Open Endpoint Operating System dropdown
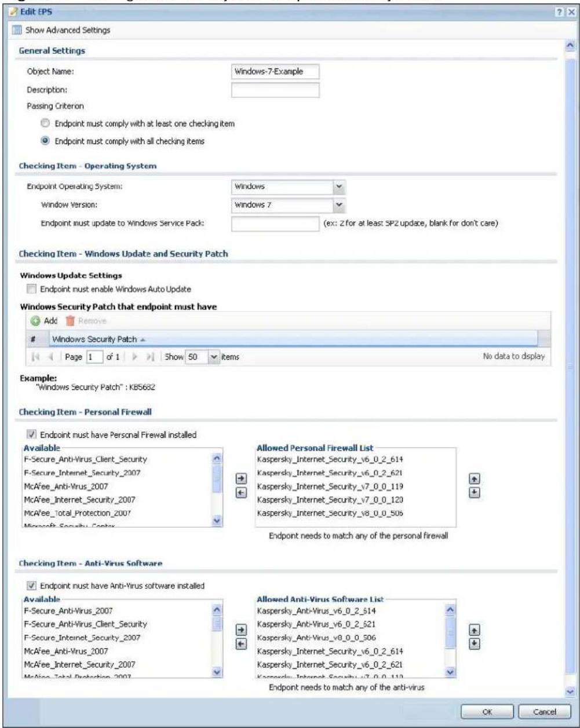 coord(340,187)
